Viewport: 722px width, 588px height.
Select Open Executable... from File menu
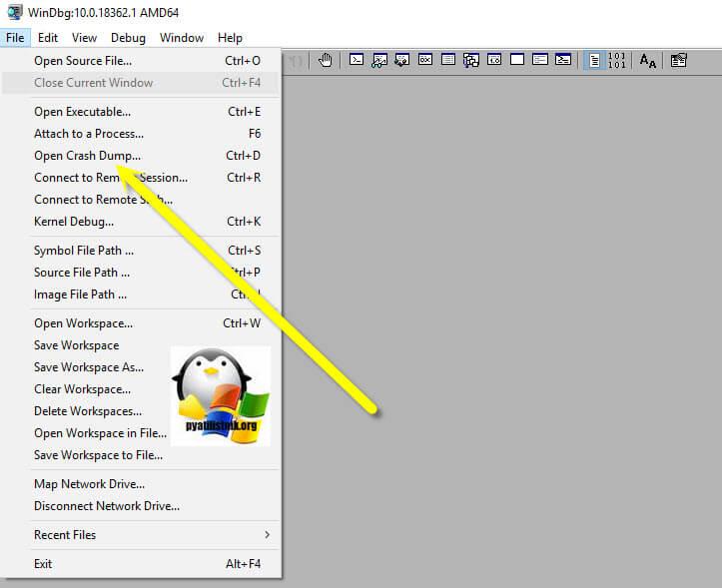[141, 112]
